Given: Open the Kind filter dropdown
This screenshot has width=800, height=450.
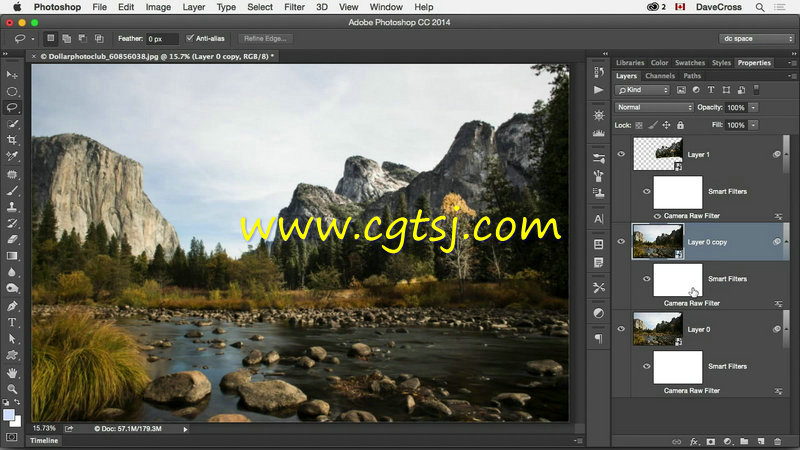Looking at the screenshot, I should (x=643, y=90).
